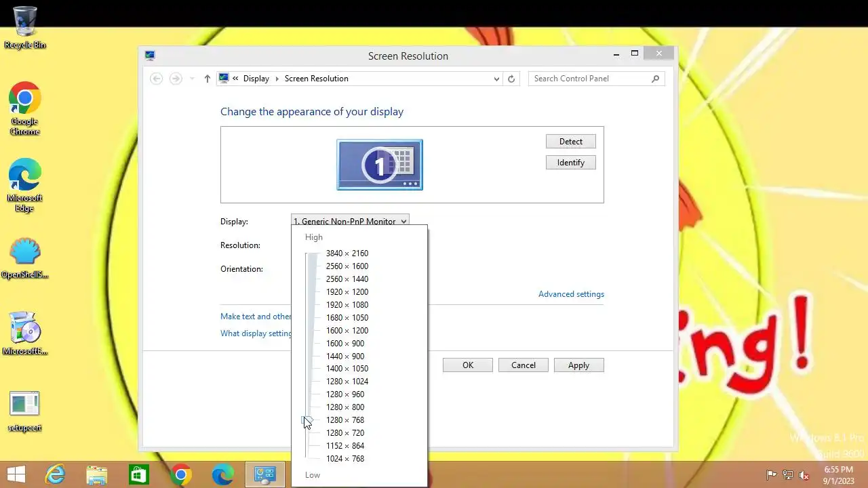Select 2560 × 1440 resolution

[x=347, y=279]
